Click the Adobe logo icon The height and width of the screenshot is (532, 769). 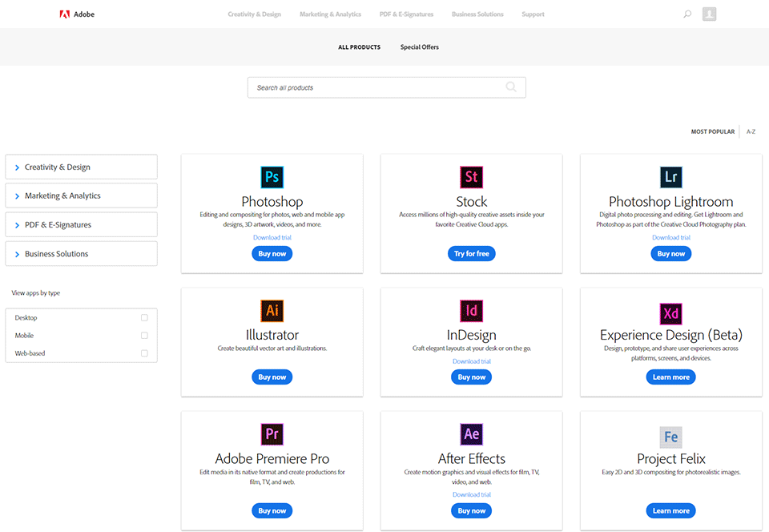(64, 14)
